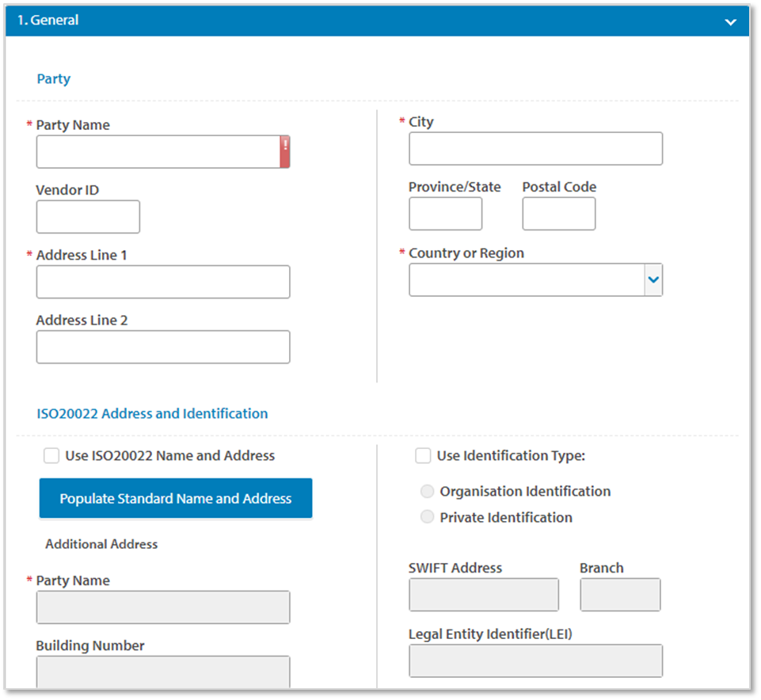Enable Use ISO20022 Name and Address checkbox

point(51,455)
